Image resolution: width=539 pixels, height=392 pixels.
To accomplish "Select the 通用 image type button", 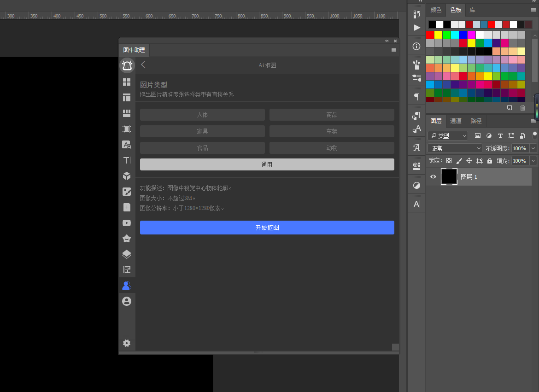I will tap(267, 164).
